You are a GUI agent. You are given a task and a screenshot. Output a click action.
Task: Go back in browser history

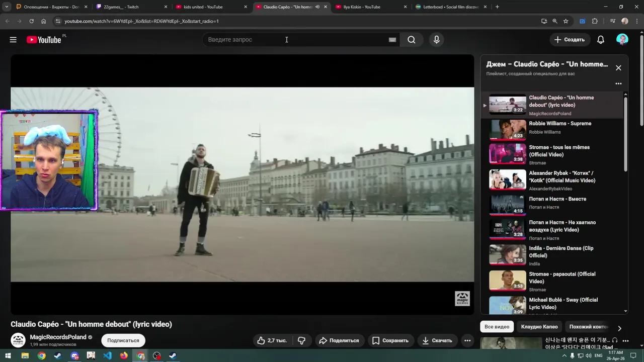click(7, 21)
